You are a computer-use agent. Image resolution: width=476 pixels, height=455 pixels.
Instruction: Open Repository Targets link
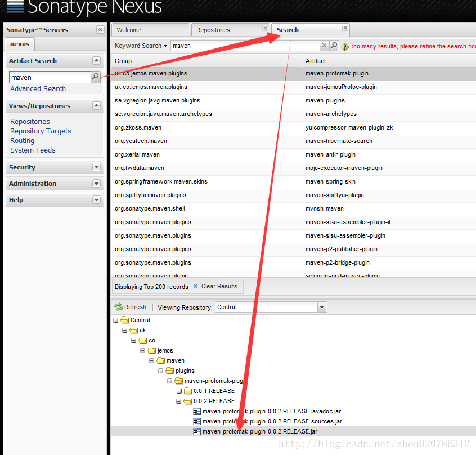pyautogui.click(x=41, y=131)
